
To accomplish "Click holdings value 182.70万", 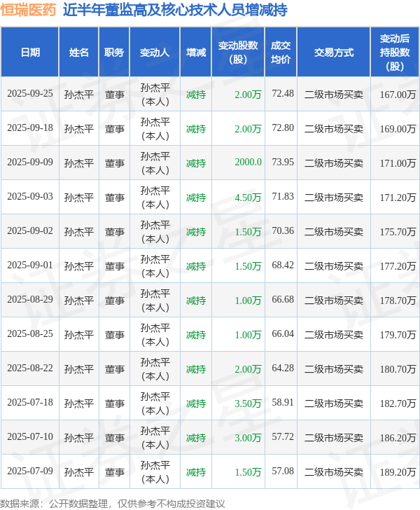I will 398,404.
